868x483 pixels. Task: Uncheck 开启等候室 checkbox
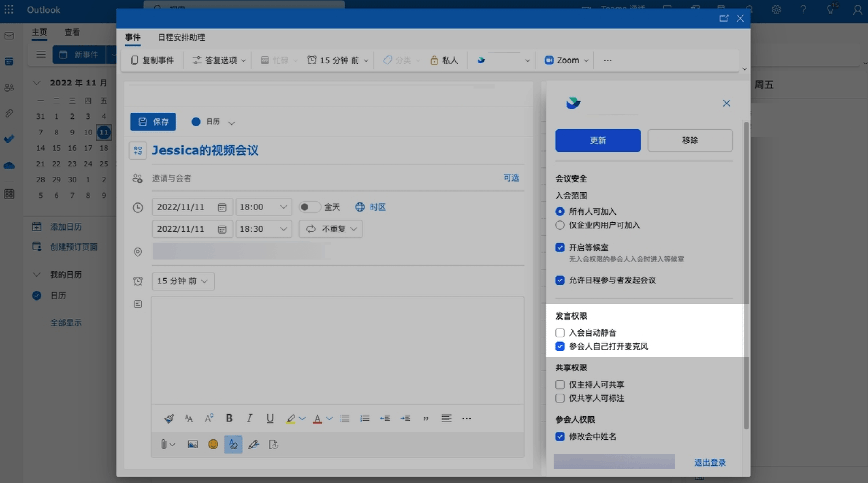[560, 248]
